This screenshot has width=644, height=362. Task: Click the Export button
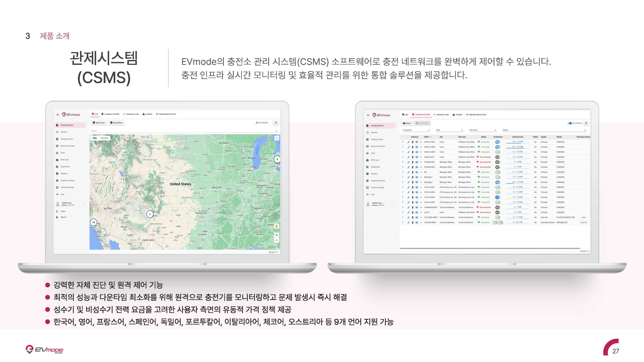coord(407,123)
